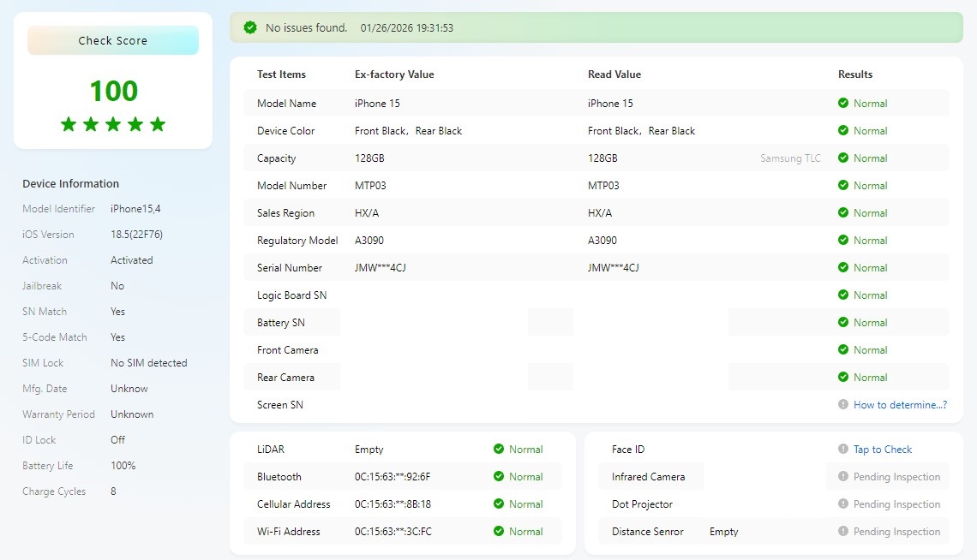Image resolution: width=977 pixels, height=560 pixels.
Task: Click the green check icon for Serial Number
Action: [x=843, y=268]
